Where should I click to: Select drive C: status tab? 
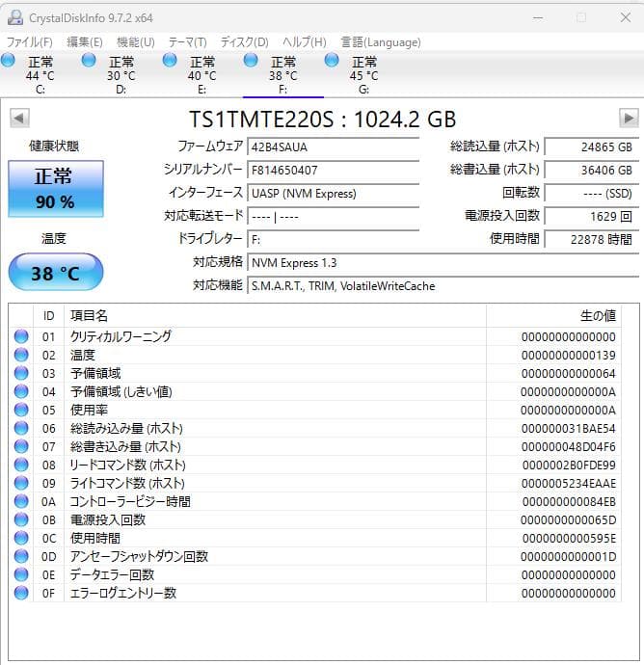(40, 74)
